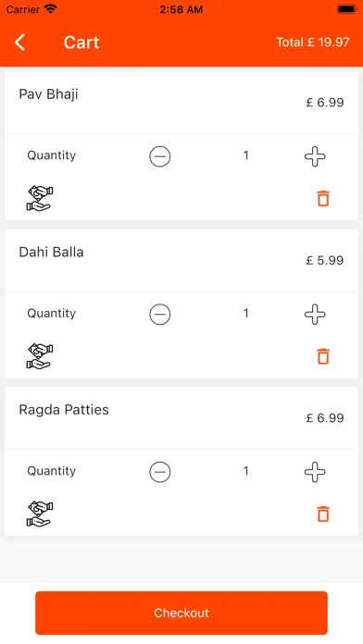
Task: Increase Ragda Patties quantity with plus icon
Action: tap(315, 472)
